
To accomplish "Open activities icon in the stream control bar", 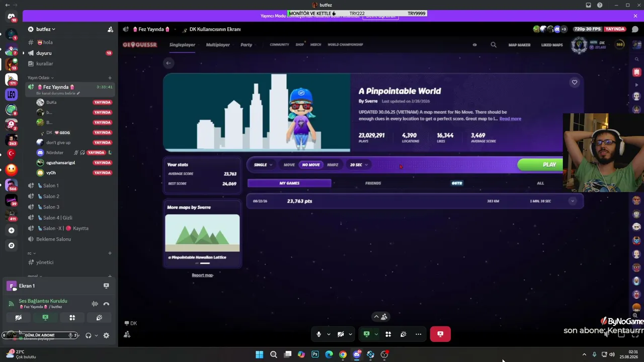I will click(x=388, y=334).
